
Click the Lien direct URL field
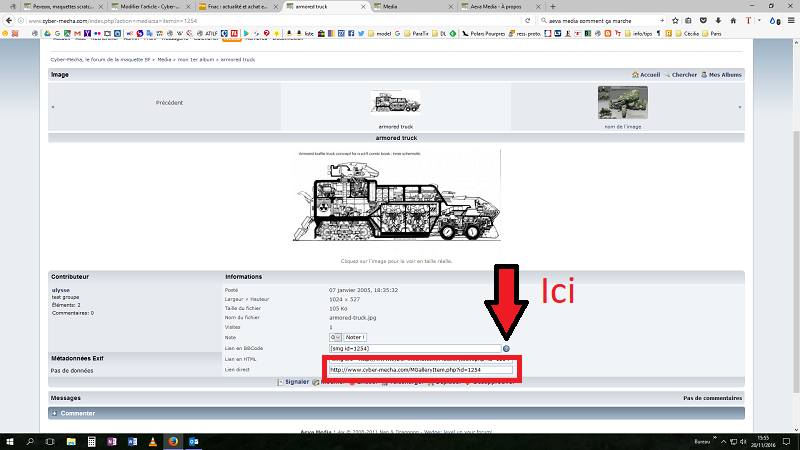tap(420, 370)
